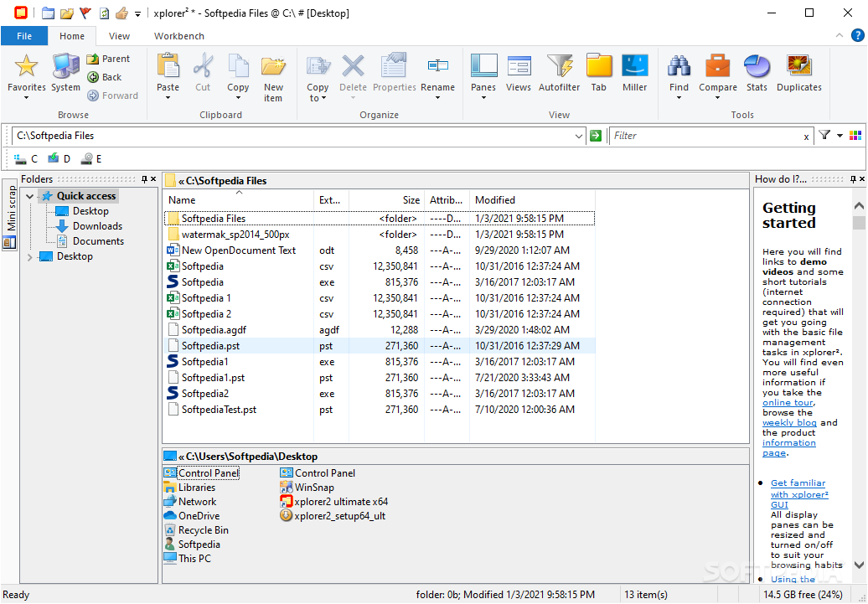Open a new Tab via ribbon
This screenshot has height=604, width=868.
pyautogui.click(x=599, y=65)
